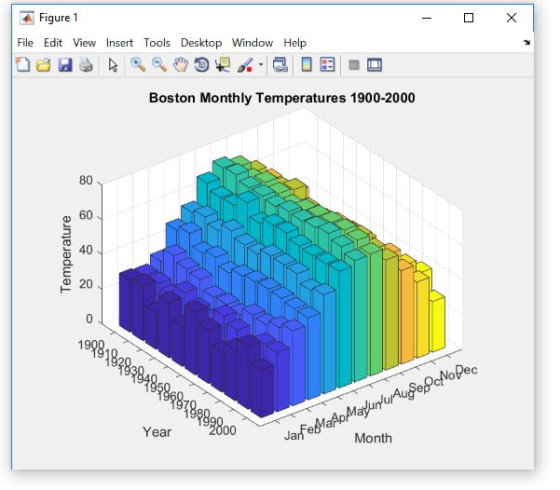The width and height of the screenshot is (560, 490).
Task: Close the Figure 1 window
Action: click(511, 18)
